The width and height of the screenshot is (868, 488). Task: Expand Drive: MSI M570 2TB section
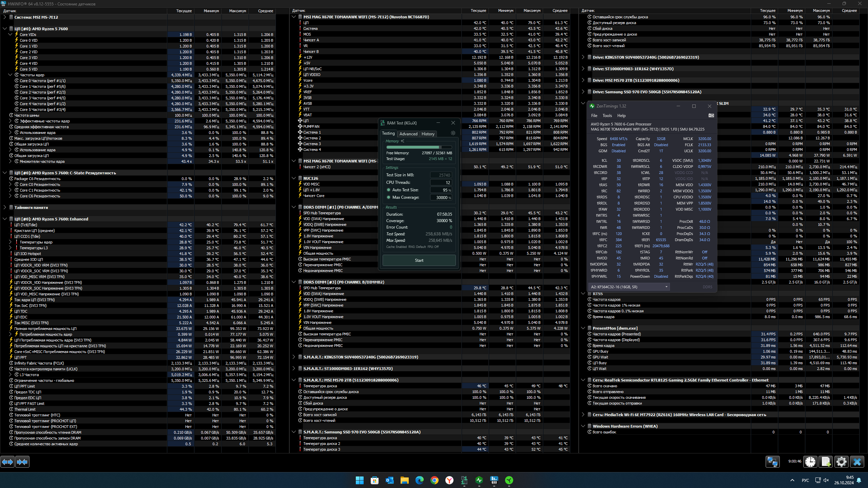(583, 80)
